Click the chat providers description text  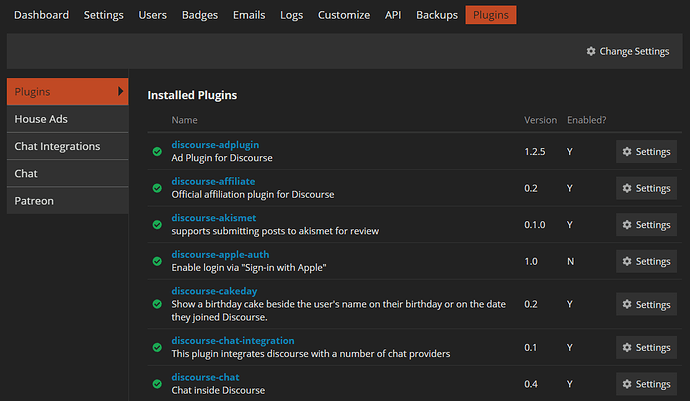tap(311, 354)
